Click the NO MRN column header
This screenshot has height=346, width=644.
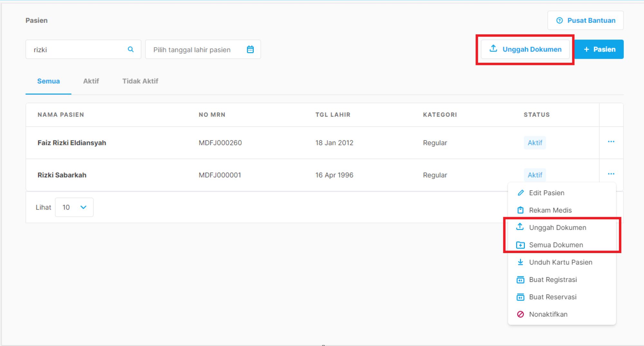pyautogui.click(x=212, y=115)
